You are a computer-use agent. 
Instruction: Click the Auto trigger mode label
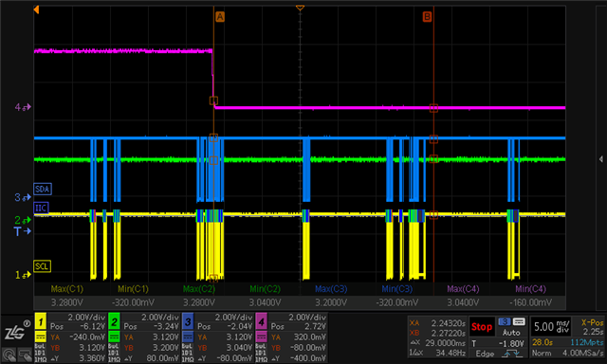(511, 333)
